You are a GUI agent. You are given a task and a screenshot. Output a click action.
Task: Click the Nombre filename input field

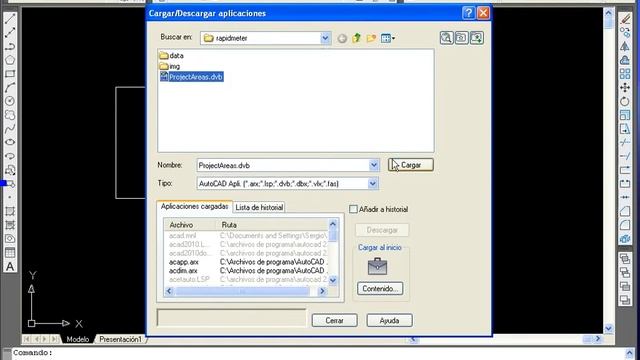click(283, 165)
